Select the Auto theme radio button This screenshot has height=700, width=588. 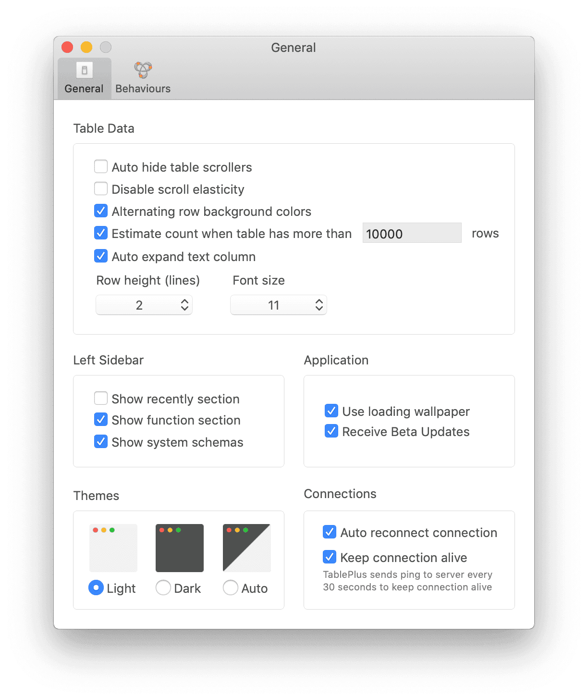pos(231,587)
